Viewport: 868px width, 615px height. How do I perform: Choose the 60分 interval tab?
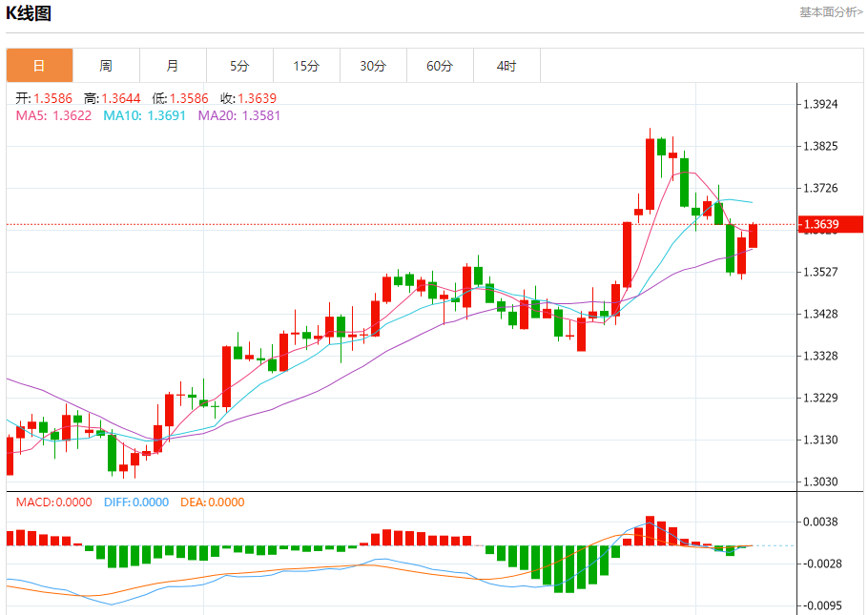point(440,66)
